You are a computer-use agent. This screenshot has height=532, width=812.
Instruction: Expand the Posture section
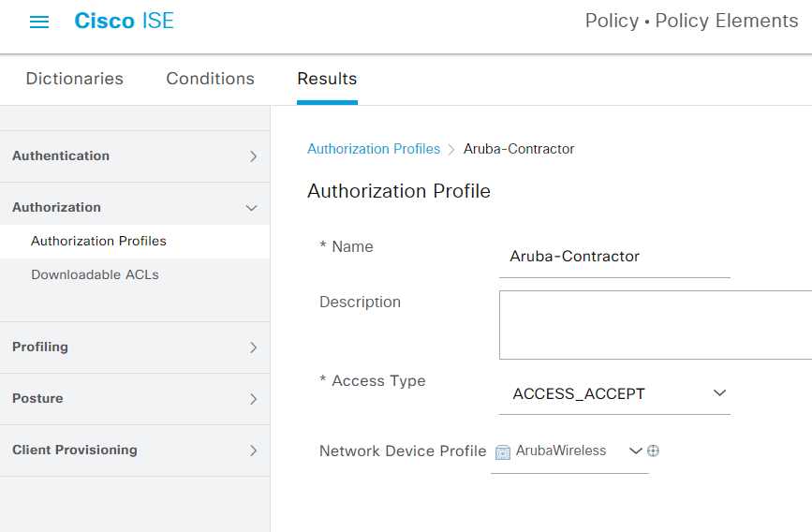tap(135, 399)
